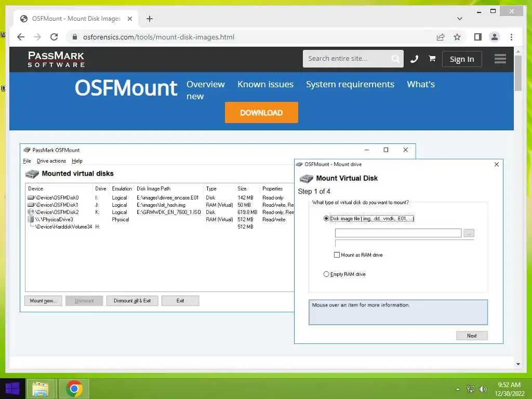Click the phone contact icon

click(x=414, y=59)
